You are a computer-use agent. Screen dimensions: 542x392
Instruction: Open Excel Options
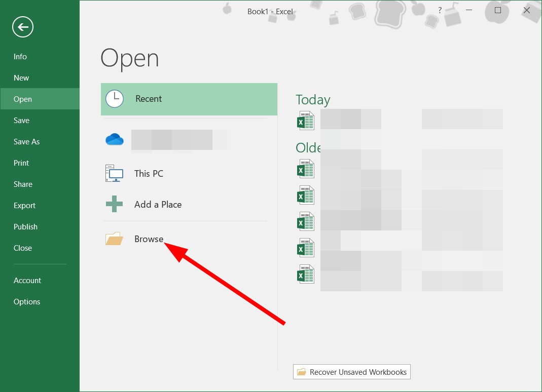pyautogui.click(x=27, y=302)
